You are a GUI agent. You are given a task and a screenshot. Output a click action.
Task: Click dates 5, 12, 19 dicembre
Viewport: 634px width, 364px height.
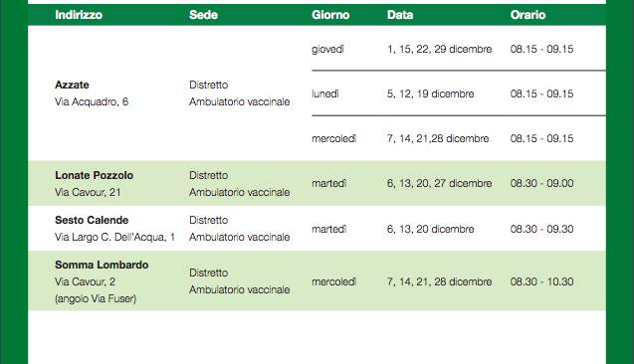pyautogui.click(x=431, y=94)
